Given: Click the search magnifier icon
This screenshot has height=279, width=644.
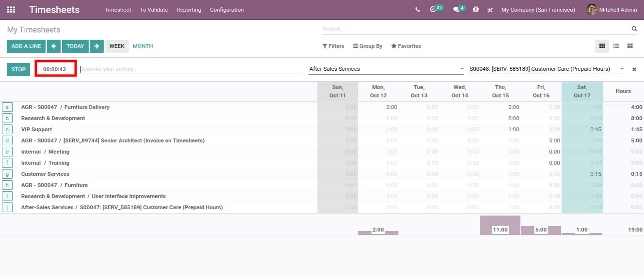Looking at the screenshot, I should pos(634,29).
